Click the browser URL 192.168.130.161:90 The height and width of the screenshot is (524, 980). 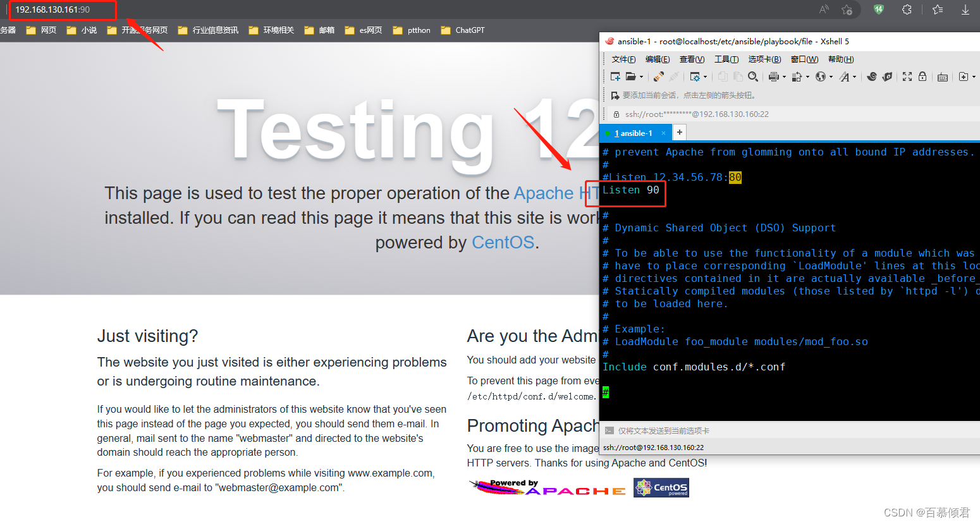(53, 9)
